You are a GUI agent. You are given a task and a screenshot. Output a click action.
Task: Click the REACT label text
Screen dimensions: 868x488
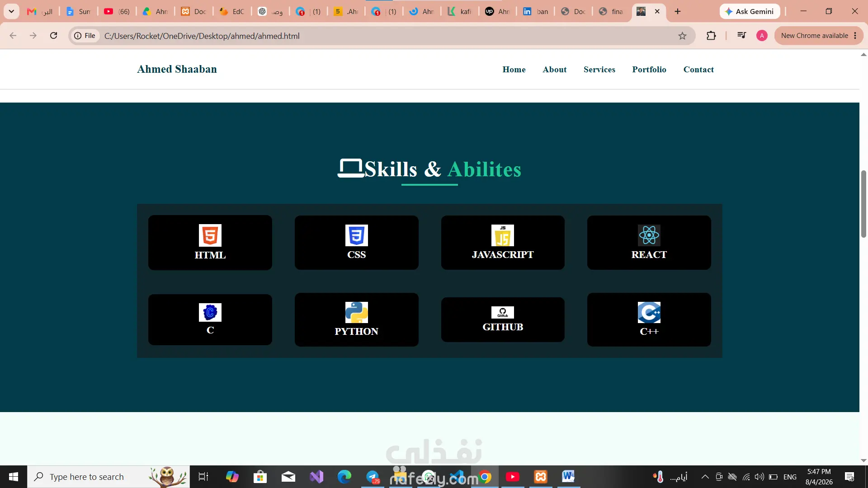coord(649,254)
